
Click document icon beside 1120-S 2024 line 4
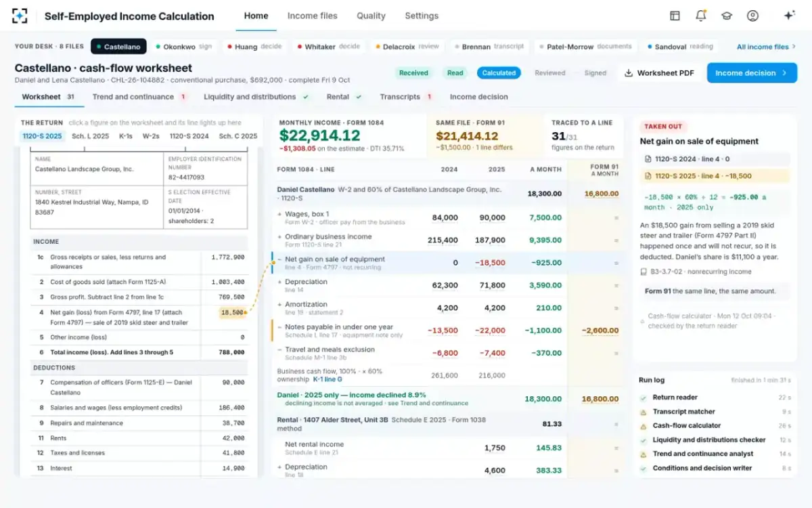point(648,159)
